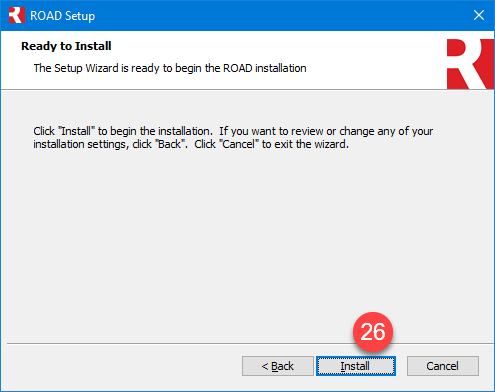Click the separator line above the buttons
Image resolution: width=495 pixels, height=392 pixels.
click(250, 343)
